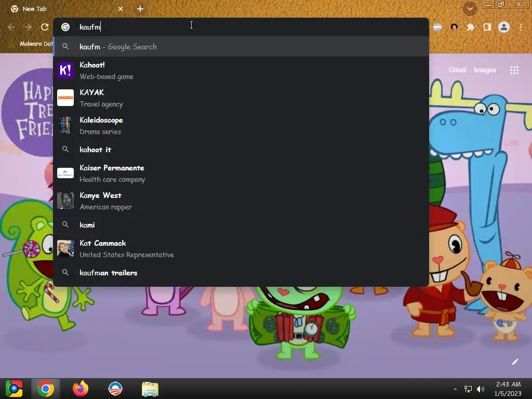Click the Customize Chrome pencil icon

pos(515,362)
